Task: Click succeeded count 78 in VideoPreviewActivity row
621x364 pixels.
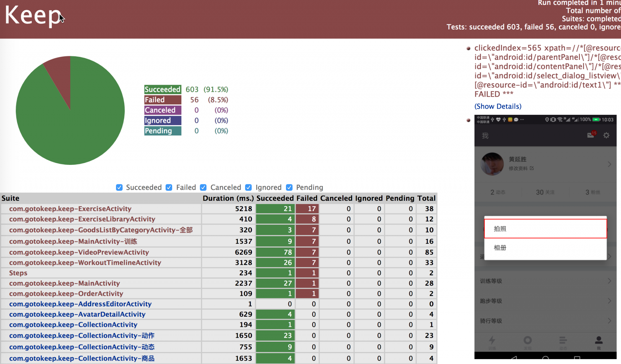Action: (275, 252)
